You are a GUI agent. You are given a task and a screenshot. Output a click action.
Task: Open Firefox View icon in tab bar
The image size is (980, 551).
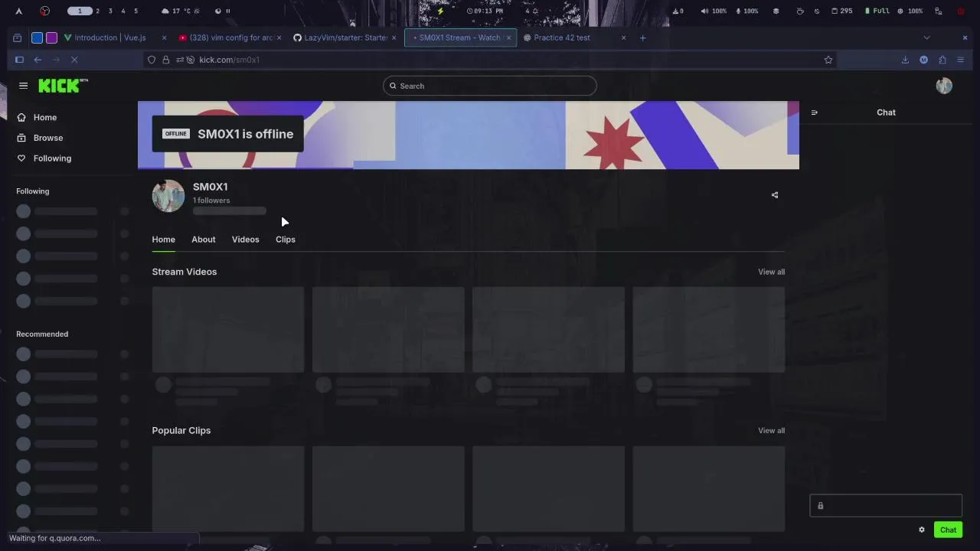click(17, 37)
